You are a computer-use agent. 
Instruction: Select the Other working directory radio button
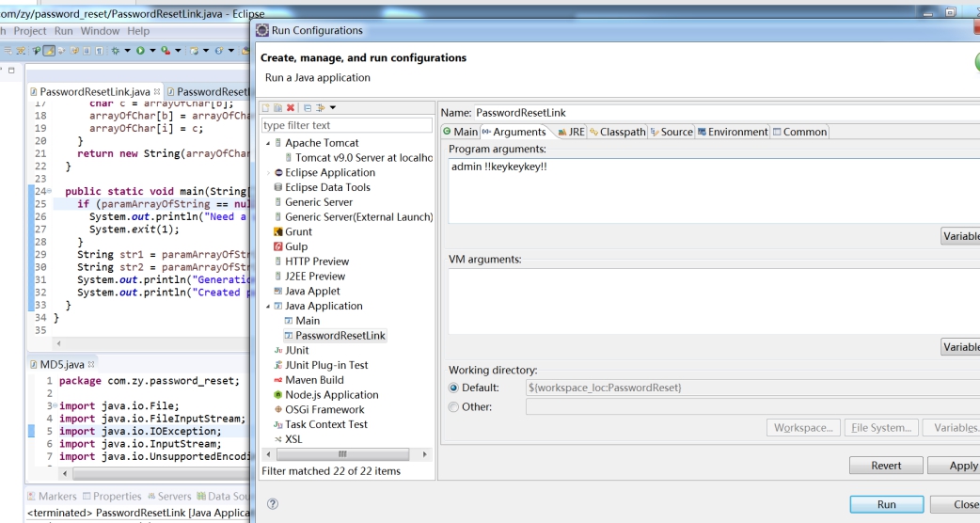453,406
